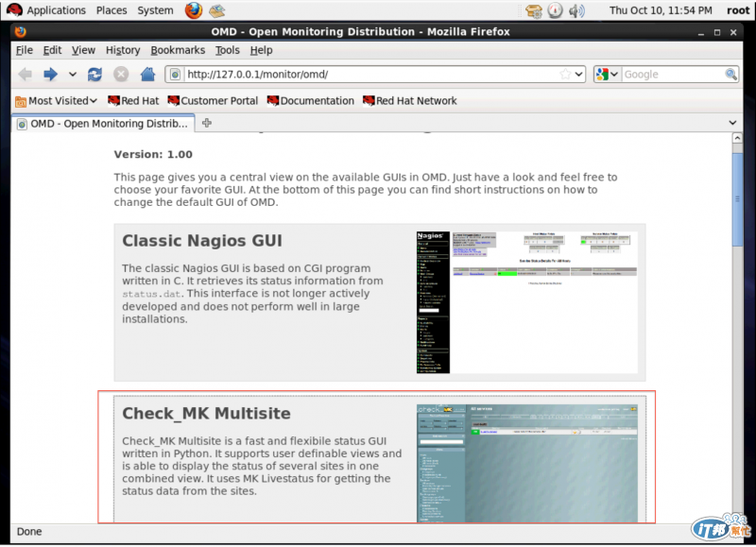Click the stop loading button
Viewport: 756px width, 547px height.
pyautogui.click(x=121, y=75)
